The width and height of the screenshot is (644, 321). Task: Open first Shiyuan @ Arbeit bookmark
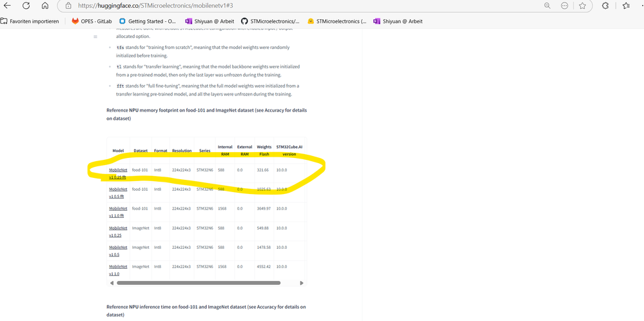click(209, 21)
